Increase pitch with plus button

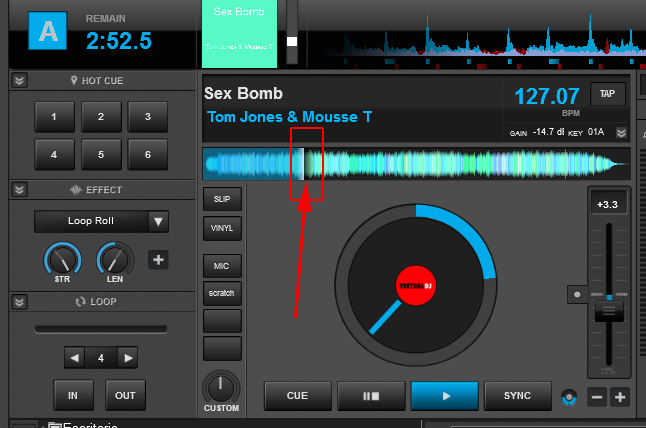620,397
